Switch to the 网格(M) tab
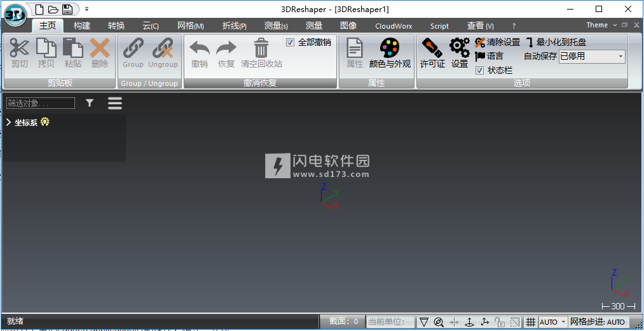Image resolution: width=644 pixels, height=331 pixels. pyautogui.click(x=191, y=26)
